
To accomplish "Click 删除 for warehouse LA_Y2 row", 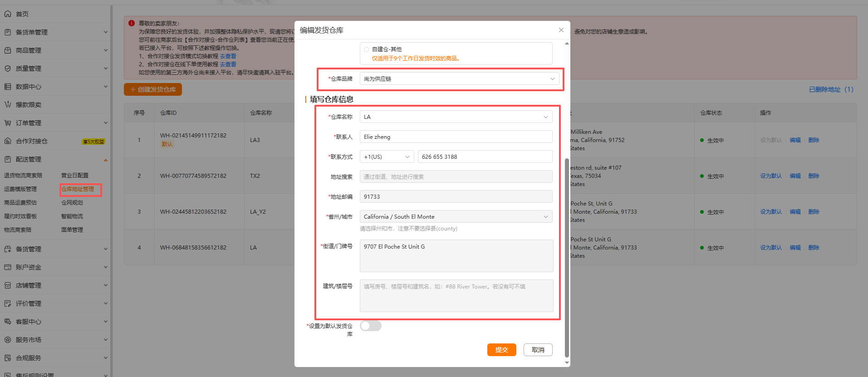I will pos(814,212).
